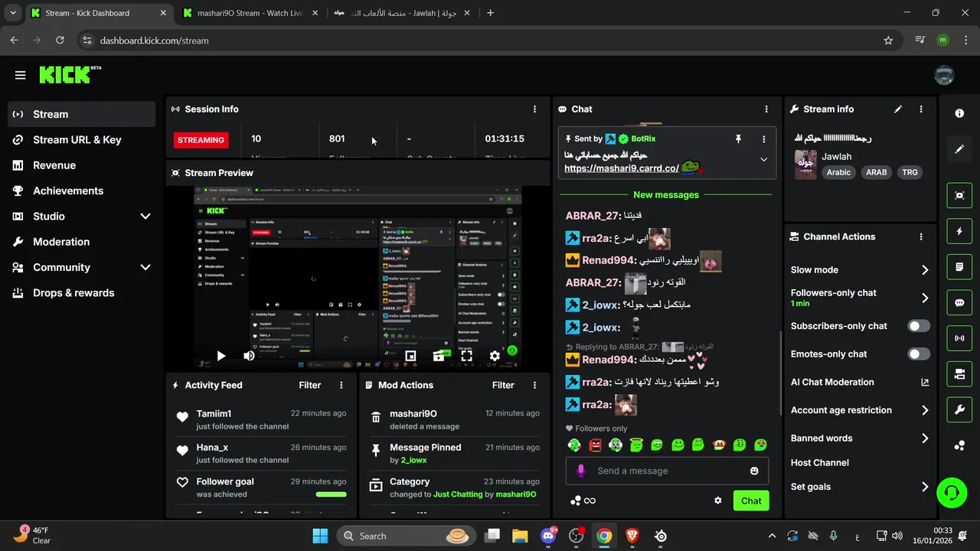Toggle Emotes-only chat switch
980x551 pixels.
click(919, 354)
